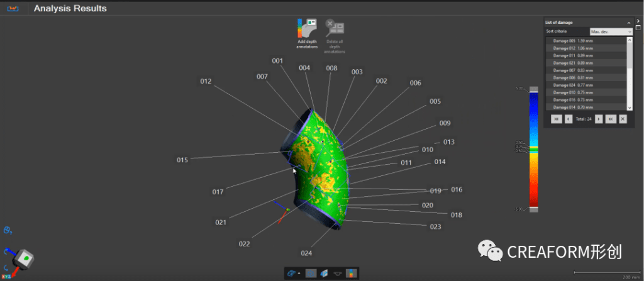Click the upper handle of color scale
This screenshot has height=281, width=644.
pyautogui.click(x=534, y=89)
